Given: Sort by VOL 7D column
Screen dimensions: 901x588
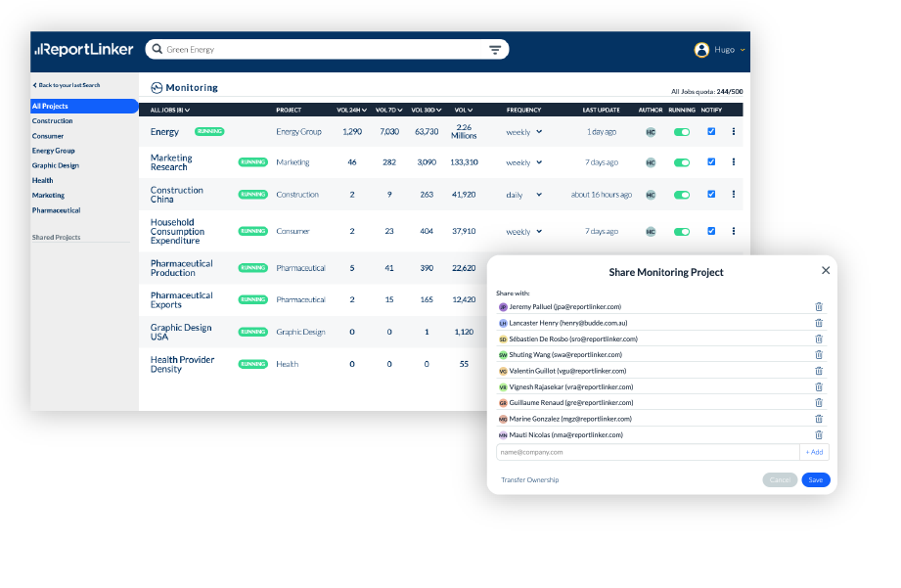Looking at the screenshot, I should [x=389, y=110].
